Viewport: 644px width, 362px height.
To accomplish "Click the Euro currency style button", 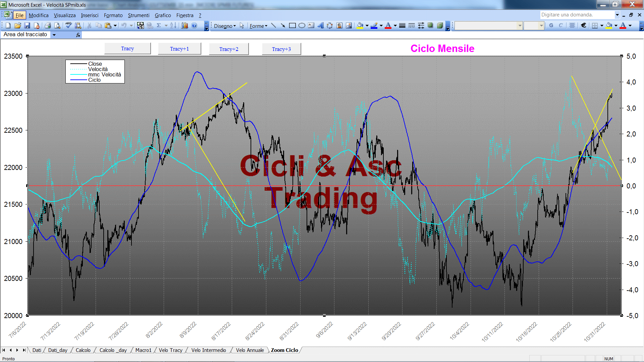I will point(584,25).
